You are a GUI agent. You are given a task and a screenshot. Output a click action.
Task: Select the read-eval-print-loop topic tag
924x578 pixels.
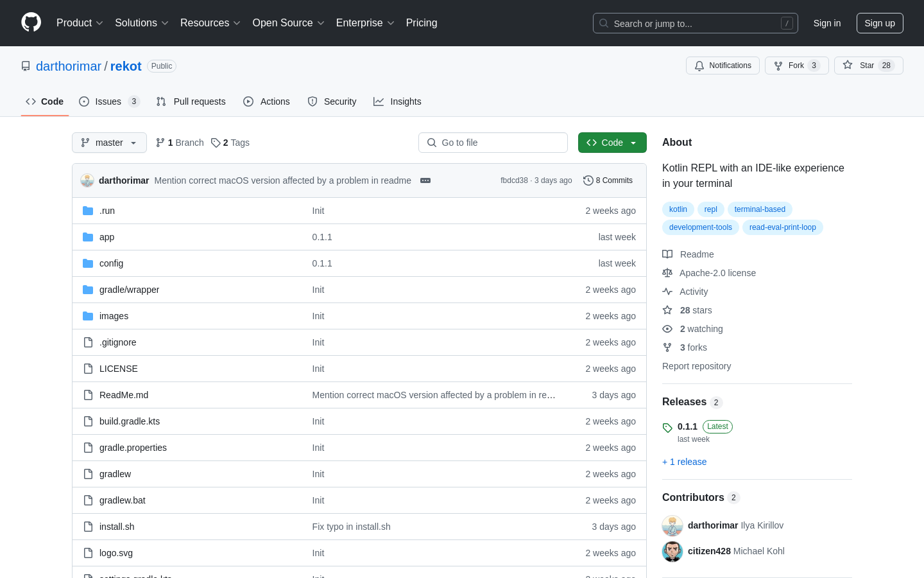pyautogui.click(x=783, y=227)
